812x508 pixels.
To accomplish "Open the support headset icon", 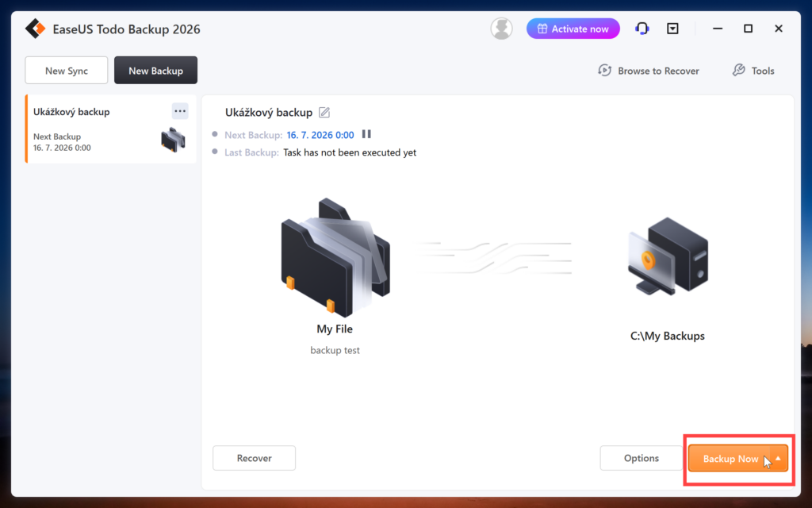I will 642,29.
